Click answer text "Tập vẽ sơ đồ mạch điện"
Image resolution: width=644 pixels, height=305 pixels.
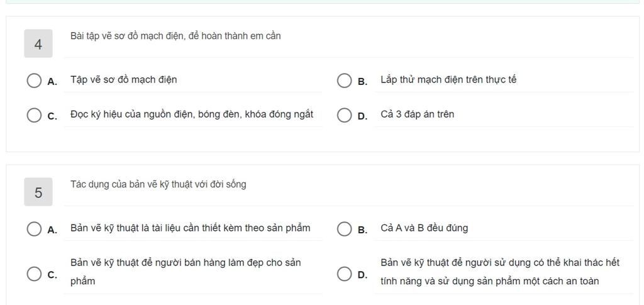(123, 80)
